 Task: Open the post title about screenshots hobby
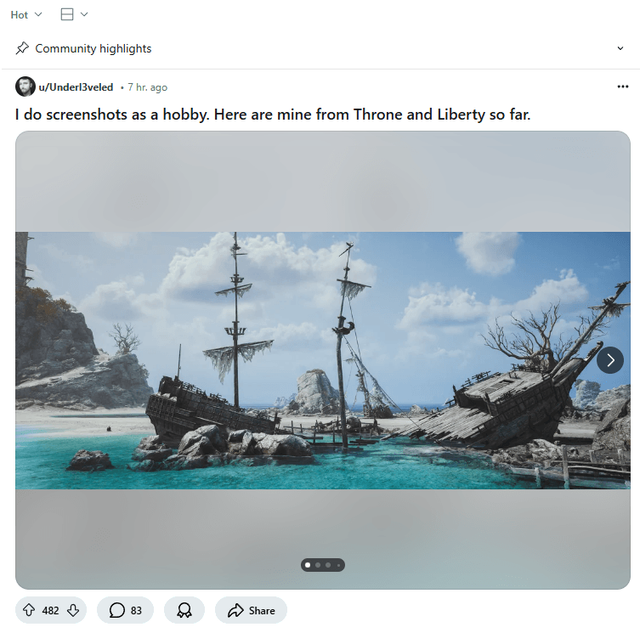[273, 115]
